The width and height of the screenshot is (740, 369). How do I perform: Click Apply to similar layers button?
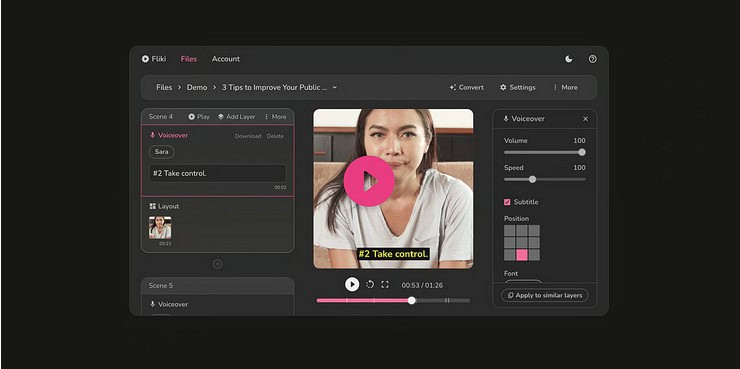pyautogui.click(x=545, y=295)
